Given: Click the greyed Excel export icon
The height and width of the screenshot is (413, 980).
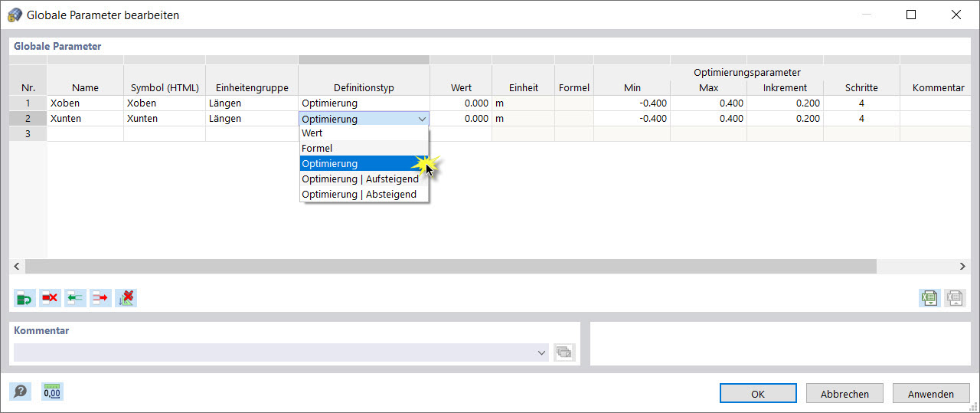Looking at the screenshot, I should (x=955, y=298).
